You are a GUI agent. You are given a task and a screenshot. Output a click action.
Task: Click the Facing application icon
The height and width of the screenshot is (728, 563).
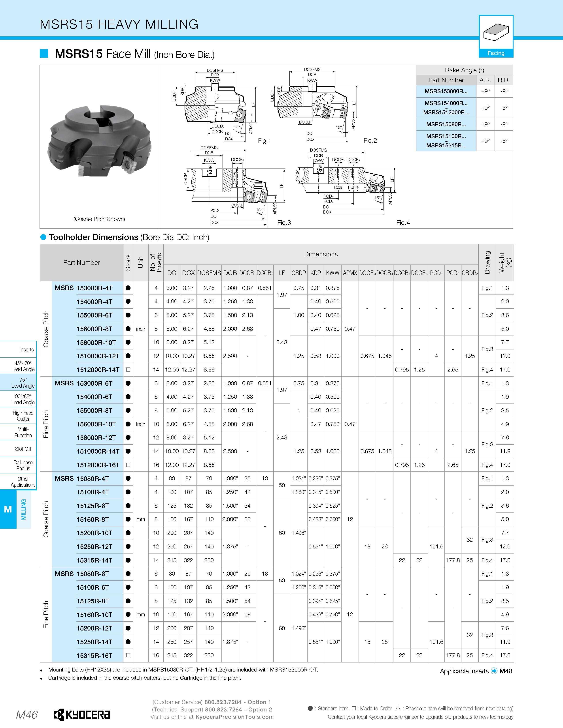[x=496, y=36]
